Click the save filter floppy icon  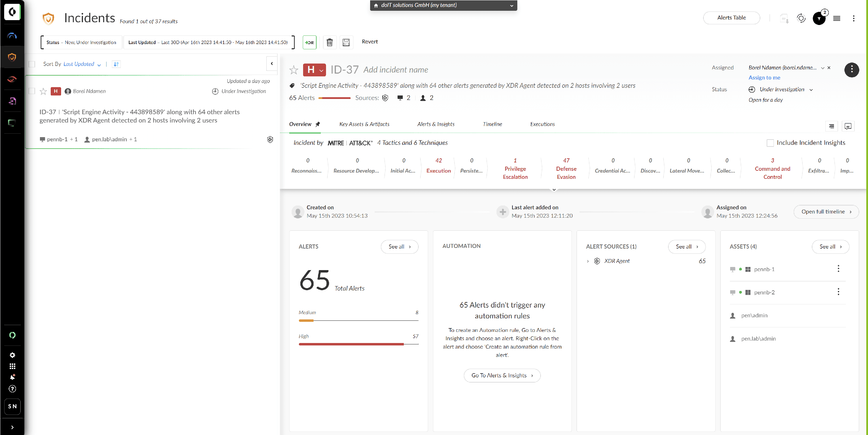[x=346, y=42]
